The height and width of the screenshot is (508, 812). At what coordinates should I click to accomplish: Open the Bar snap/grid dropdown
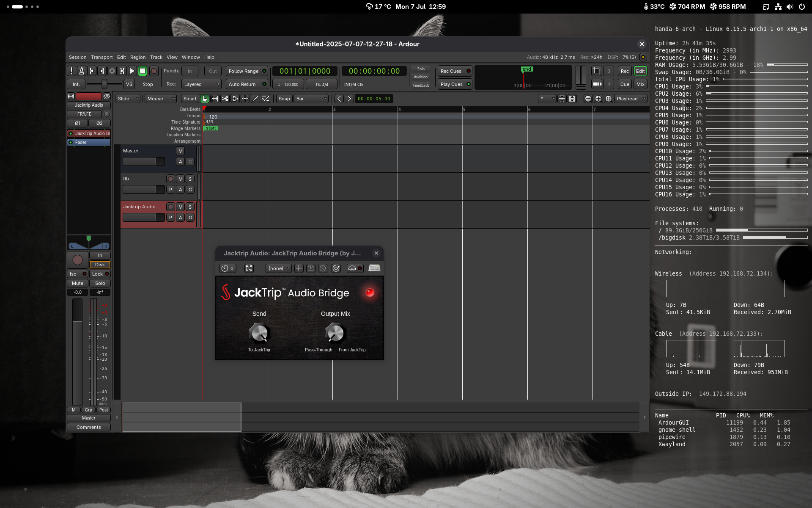[x=311, y=99]
